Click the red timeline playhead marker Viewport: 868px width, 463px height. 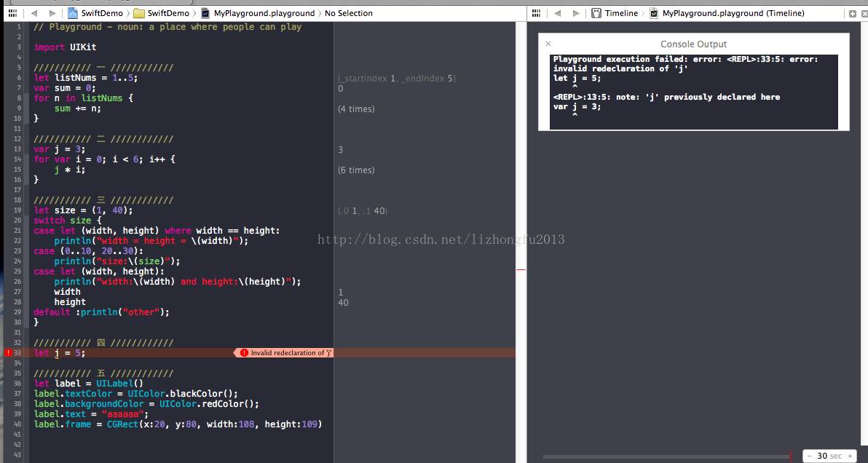click(x=789, y=456)
